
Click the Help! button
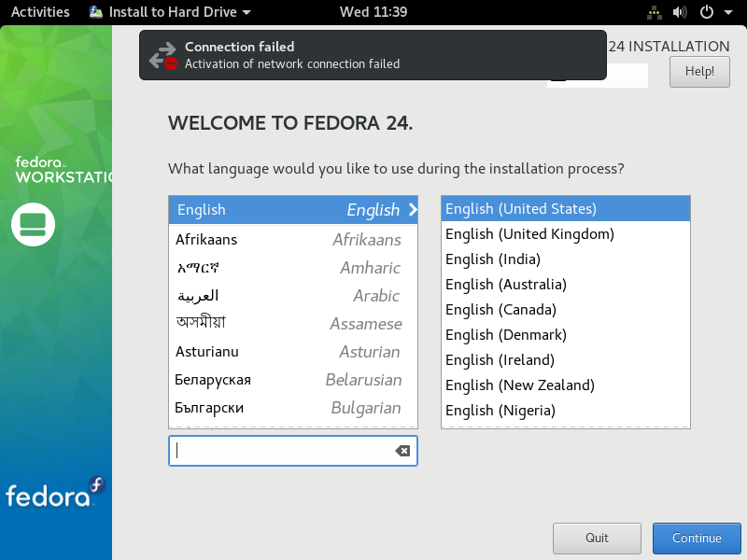pyautogui.click(x=699, y=72)
